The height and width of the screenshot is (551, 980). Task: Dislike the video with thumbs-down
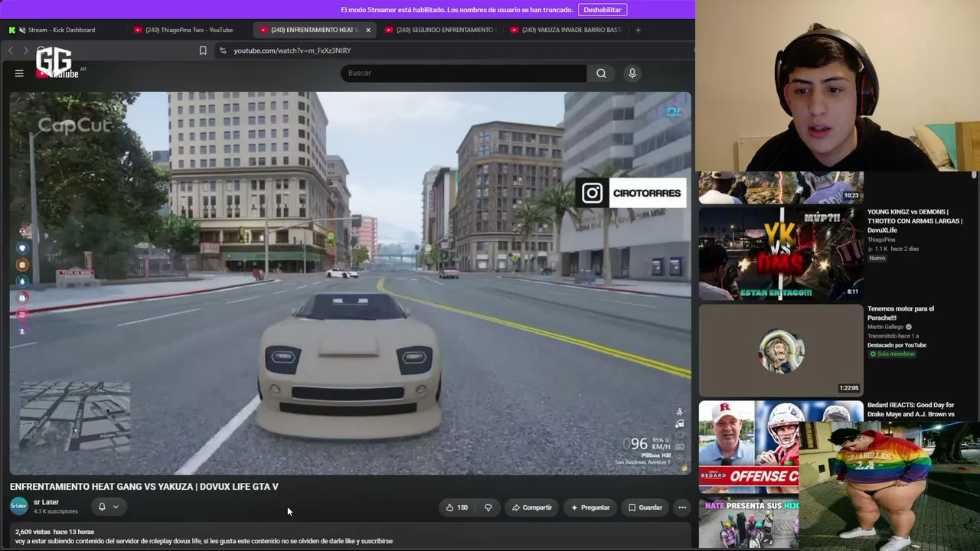pyautogui.click(x=488, y=507)
